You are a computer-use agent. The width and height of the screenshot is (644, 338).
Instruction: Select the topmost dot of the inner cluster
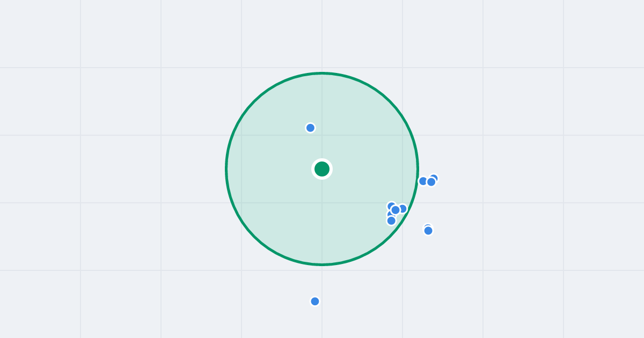coord(391,205)
